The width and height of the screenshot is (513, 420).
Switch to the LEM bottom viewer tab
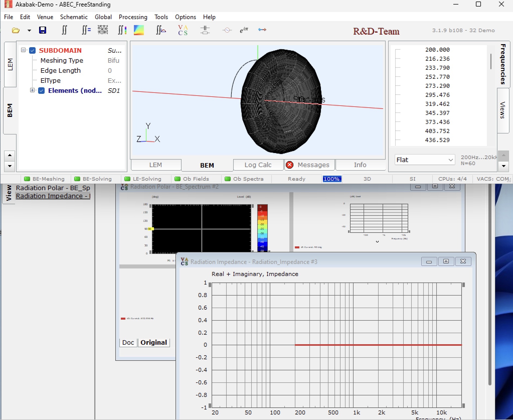point(156,165)
